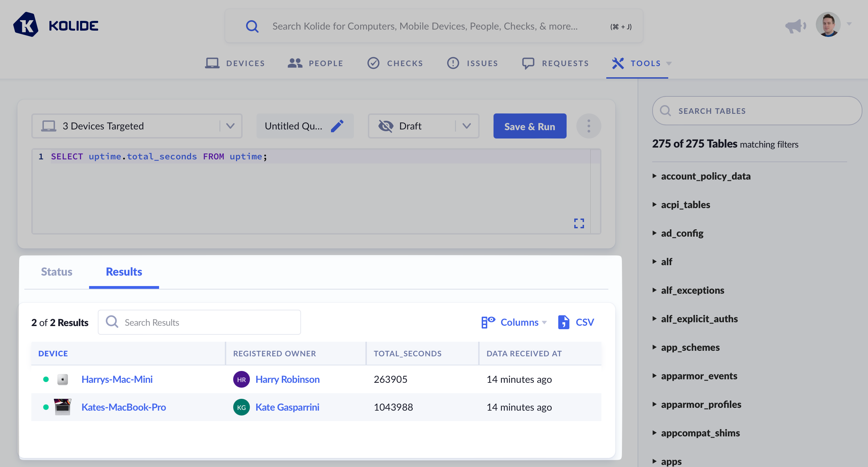Download results via the CSV icon
The width and height of the screenshot is (868, 467).
tap(563, 322)
